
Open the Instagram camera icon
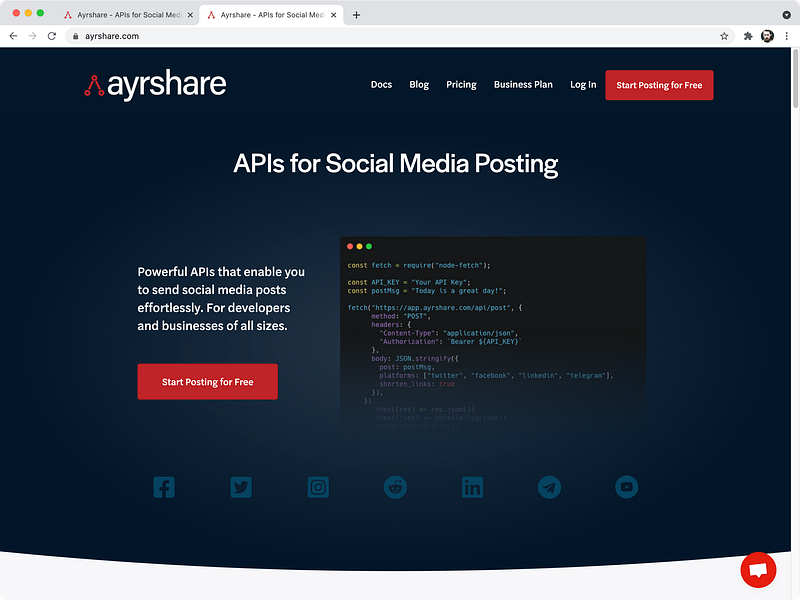tap(318, 487)
